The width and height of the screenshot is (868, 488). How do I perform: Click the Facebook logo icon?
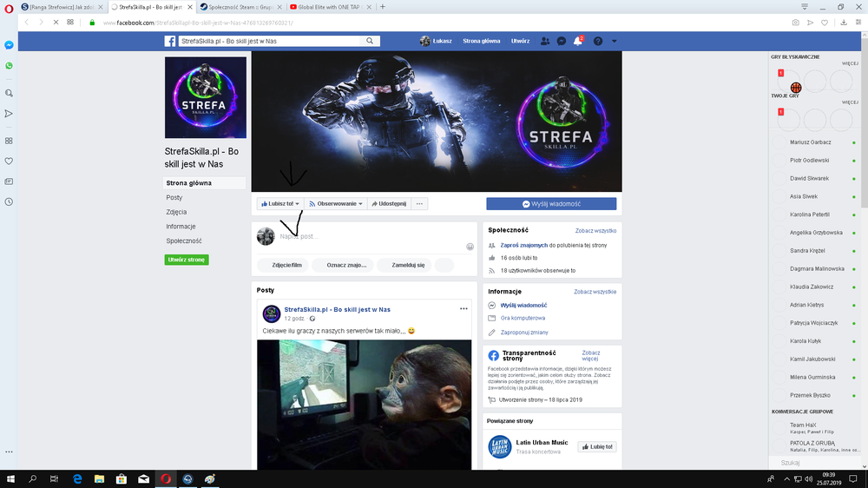click(170, 41)
